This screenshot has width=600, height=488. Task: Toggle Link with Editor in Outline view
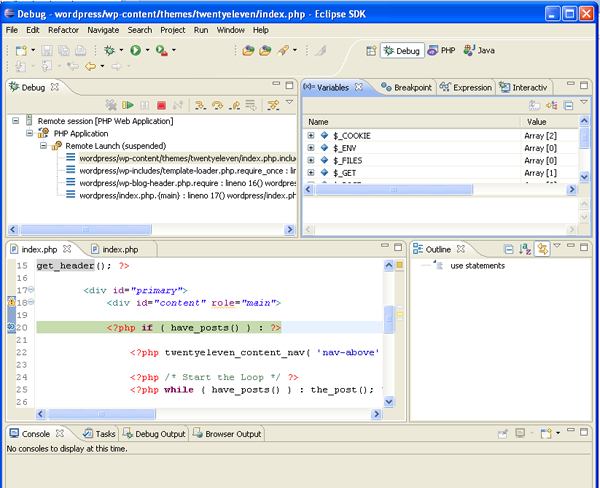(542, 250)
